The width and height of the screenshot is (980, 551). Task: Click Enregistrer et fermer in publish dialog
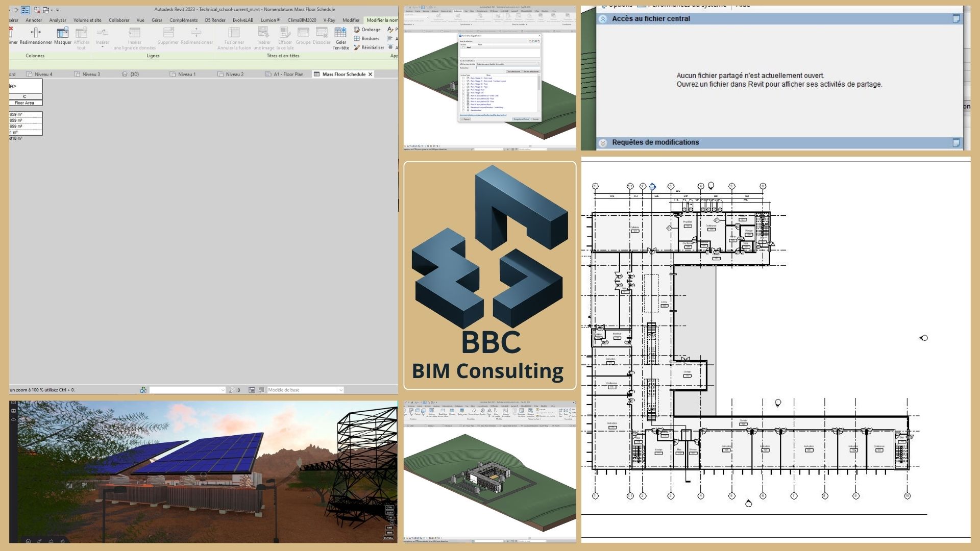click(521, 119)
